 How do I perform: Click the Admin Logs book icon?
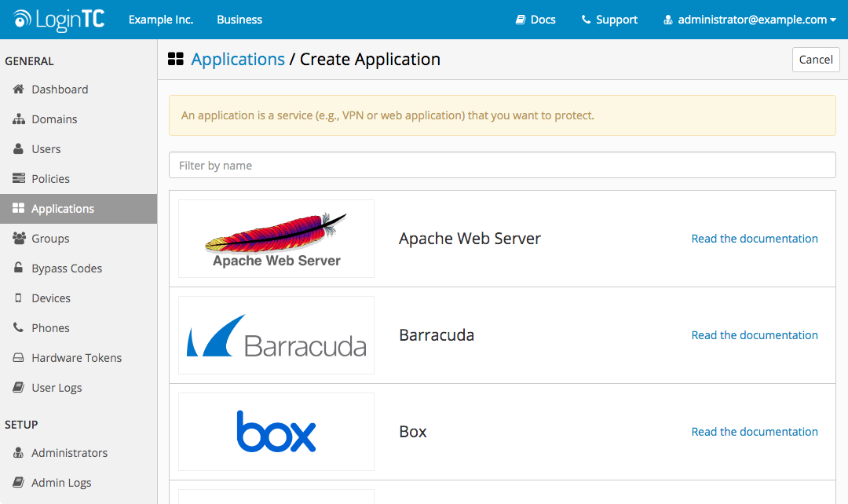(18, 482)
